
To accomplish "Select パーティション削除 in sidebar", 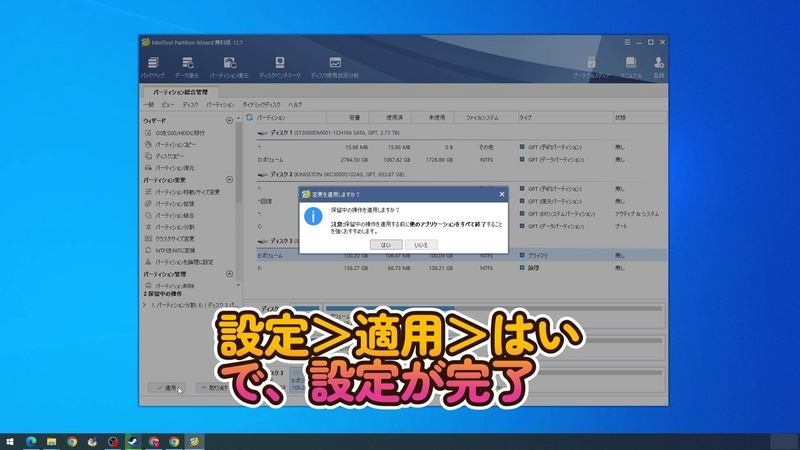I will [x=169, y=286].
